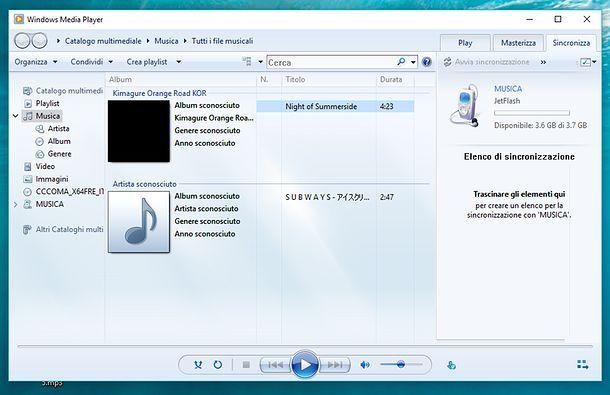This screenshot has width=610, height=395.
Task: Sort by the N. column header
Action: point(269,79)
